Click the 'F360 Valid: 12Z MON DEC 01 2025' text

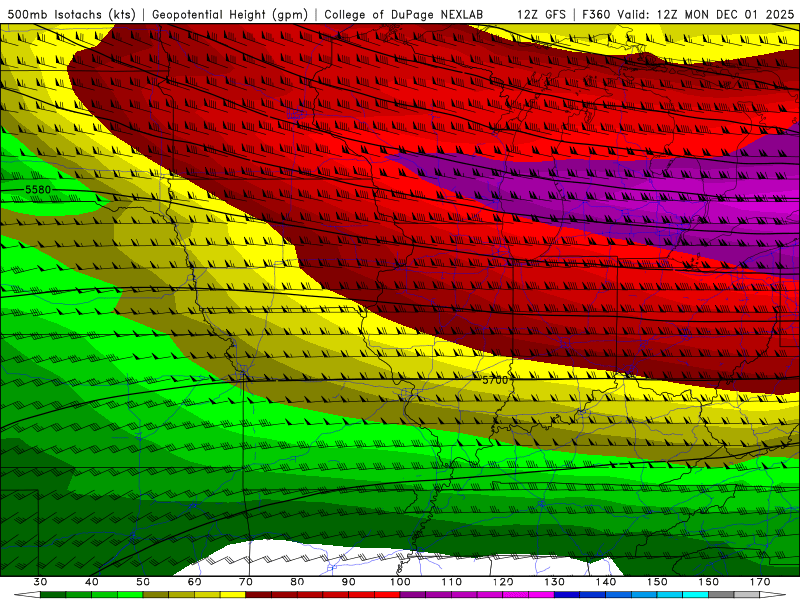coord(688,14)
